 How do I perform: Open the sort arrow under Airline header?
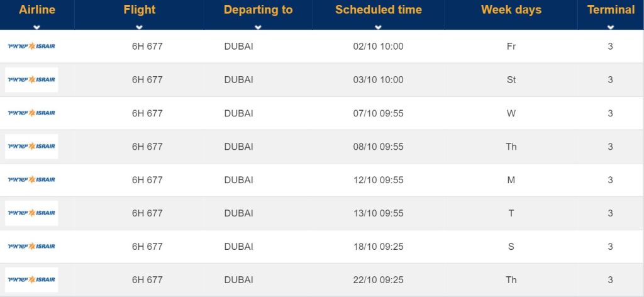point(37,27)
